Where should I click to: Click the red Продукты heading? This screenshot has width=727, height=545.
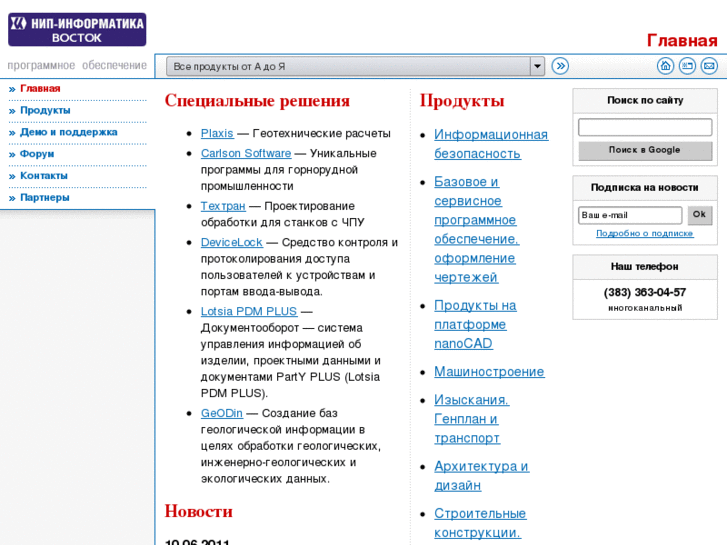462,101
